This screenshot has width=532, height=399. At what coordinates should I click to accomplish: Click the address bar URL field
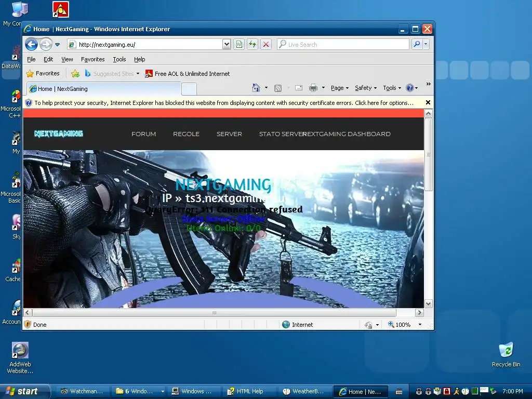tap(145, 45)
